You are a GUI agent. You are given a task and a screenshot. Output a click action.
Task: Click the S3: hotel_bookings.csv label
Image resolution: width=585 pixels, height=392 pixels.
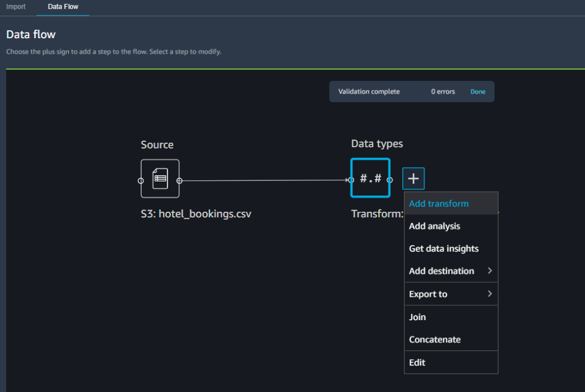[x=196, y=214]
